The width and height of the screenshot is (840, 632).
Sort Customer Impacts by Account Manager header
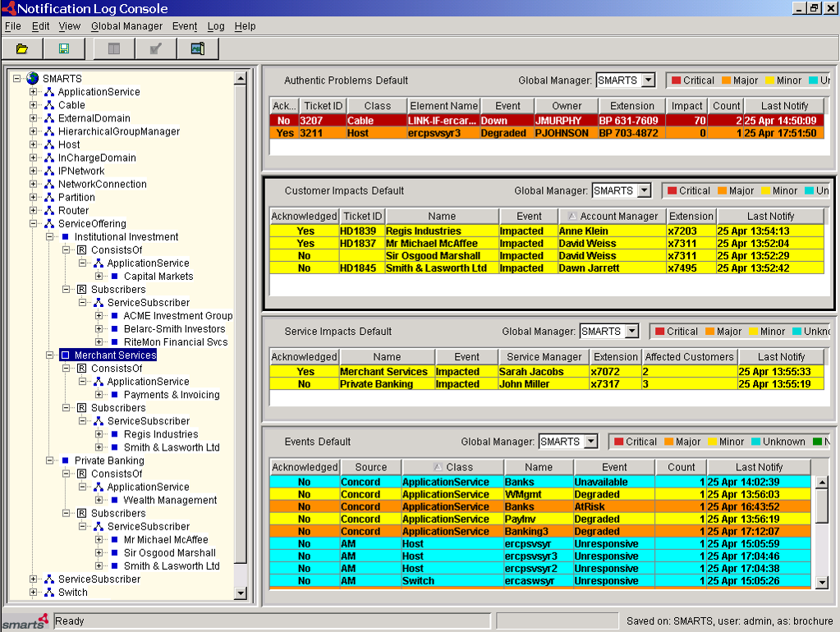[613, 217]
